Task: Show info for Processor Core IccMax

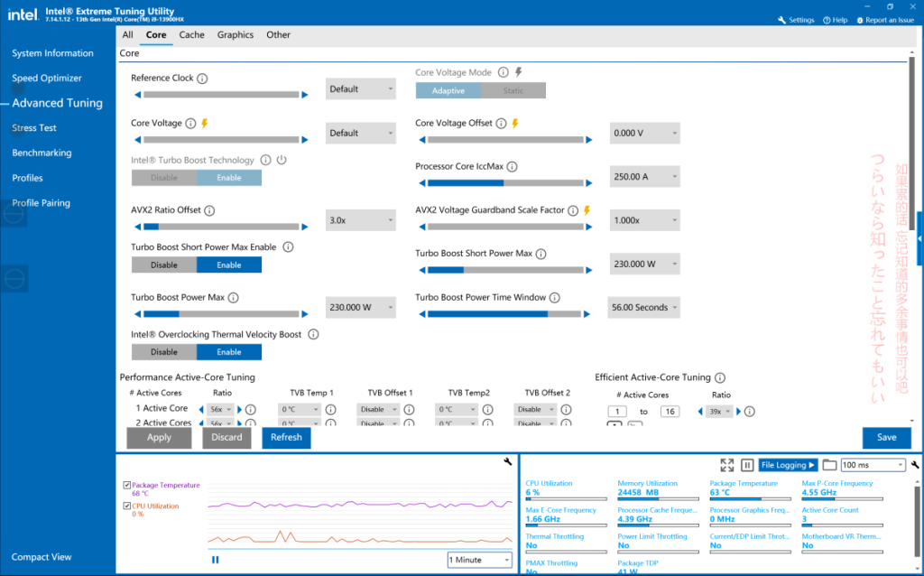Action: (513, 167)
